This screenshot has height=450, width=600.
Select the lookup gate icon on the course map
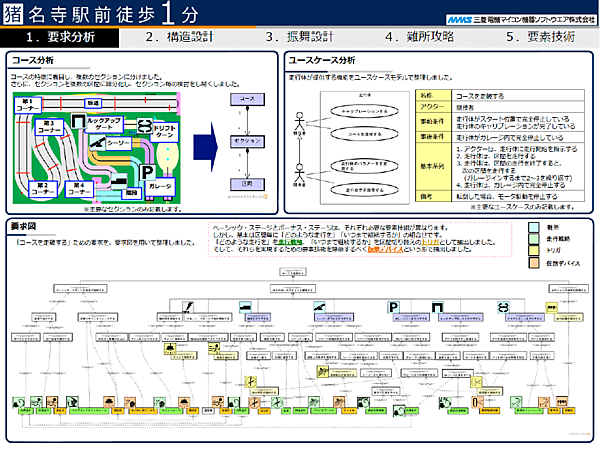point(78,121)
